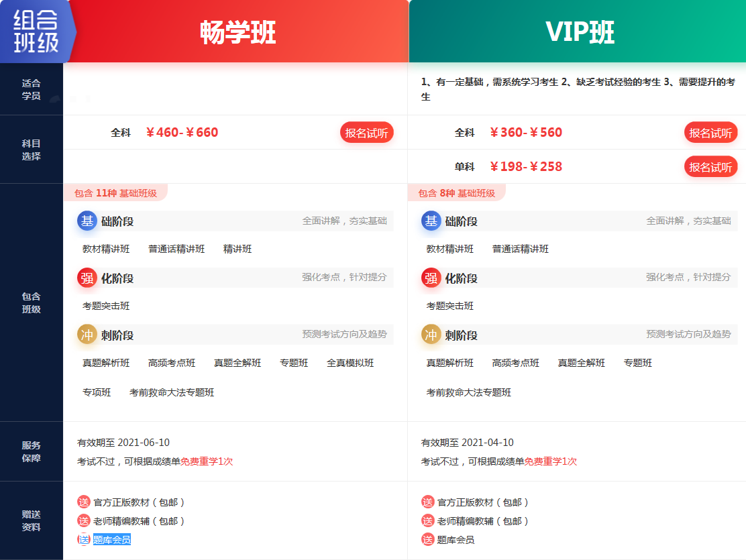
Task: Click highlighted 题库会员 text in 畅学班
Action: (x=112, y=539)
